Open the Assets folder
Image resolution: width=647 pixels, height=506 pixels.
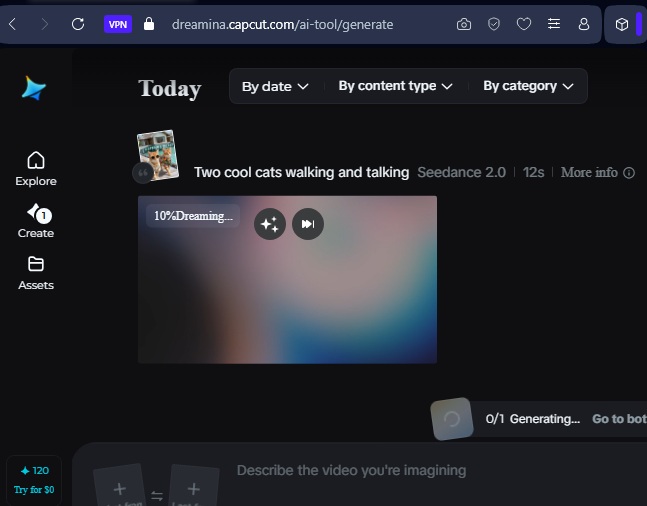coord(36,272)
